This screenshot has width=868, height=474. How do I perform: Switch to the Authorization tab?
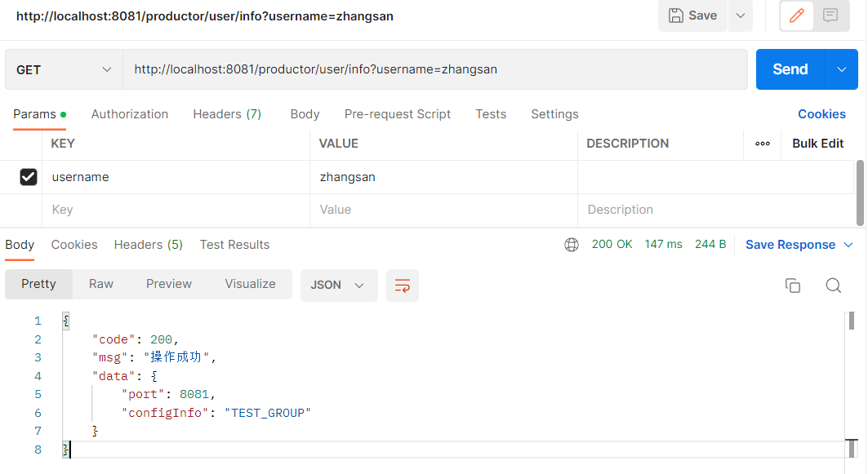(130, 114)
